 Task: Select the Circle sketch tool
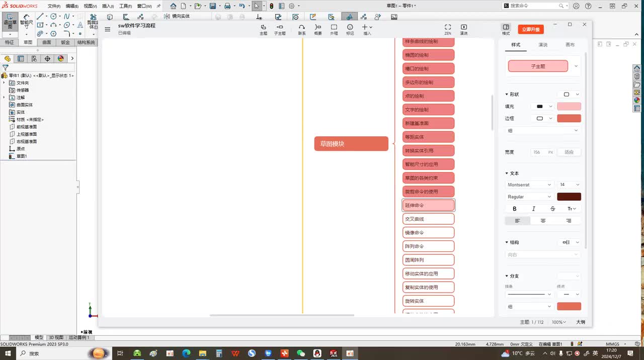[53, 17]
